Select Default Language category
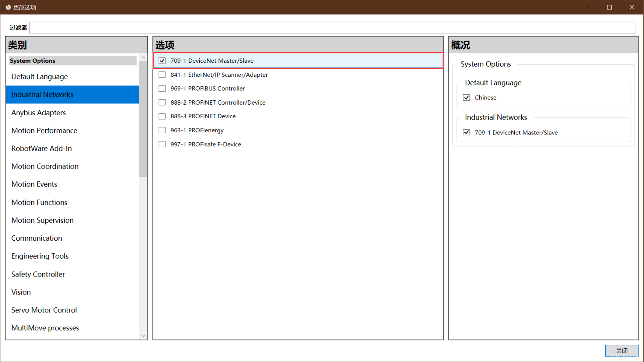The image size is (644, 362). (40, 77)
